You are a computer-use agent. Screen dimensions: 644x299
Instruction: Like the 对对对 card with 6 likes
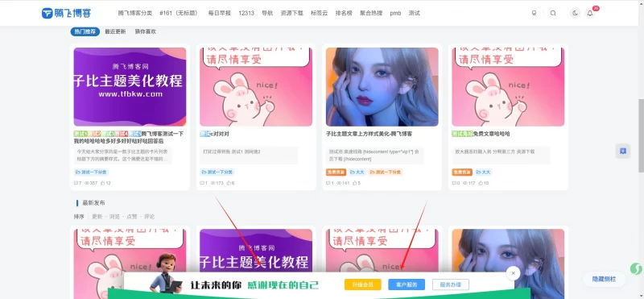pyautogui.click(x=230, y=183)
